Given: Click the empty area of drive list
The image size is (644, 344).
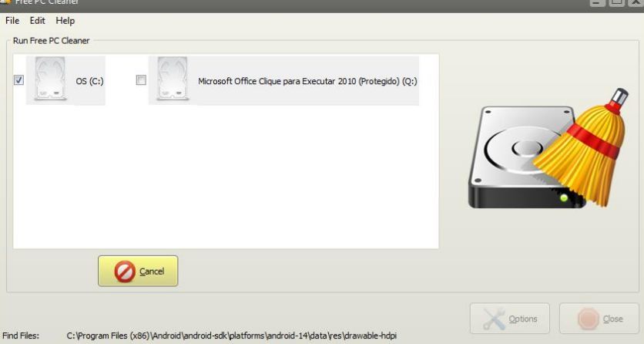Looking at the screenshot, I should click(x=226, y=177).
